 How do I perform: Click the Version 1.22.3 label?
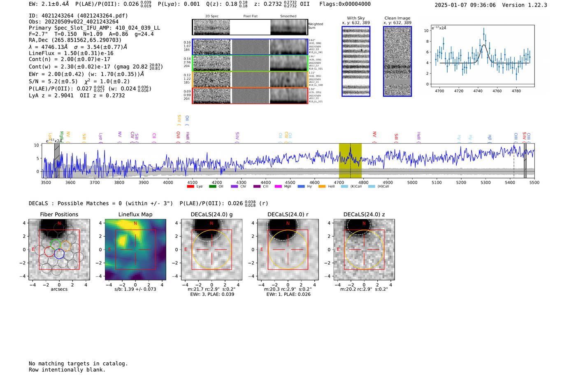525,5
